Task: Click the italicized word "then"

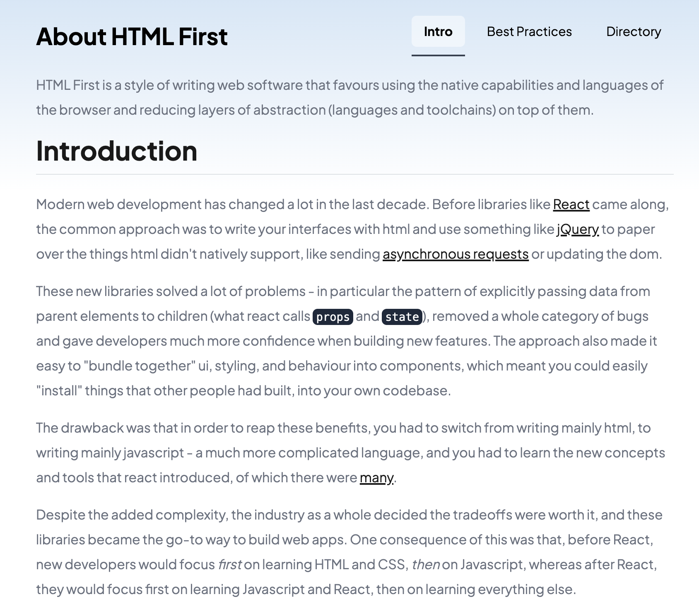Action: 425,565
